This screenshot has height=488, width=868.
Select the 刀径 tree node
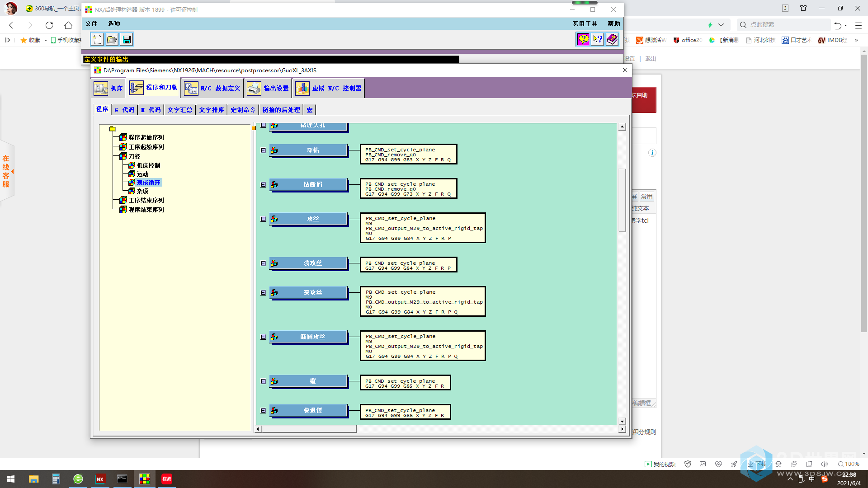pyautogui.click(x=134, y=156)
